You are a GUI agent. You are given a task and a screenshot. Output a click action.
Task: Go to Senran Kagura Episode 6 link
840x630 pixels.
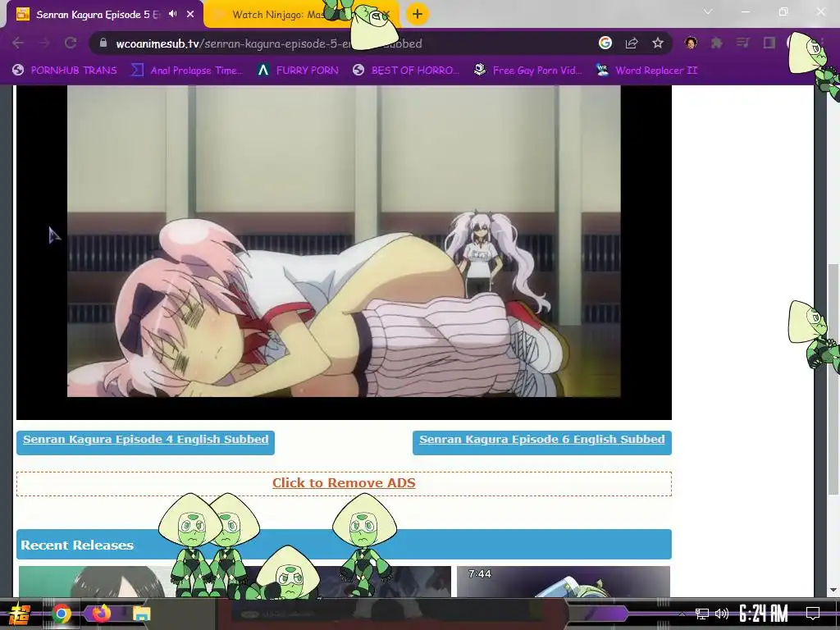click(542, 440)
